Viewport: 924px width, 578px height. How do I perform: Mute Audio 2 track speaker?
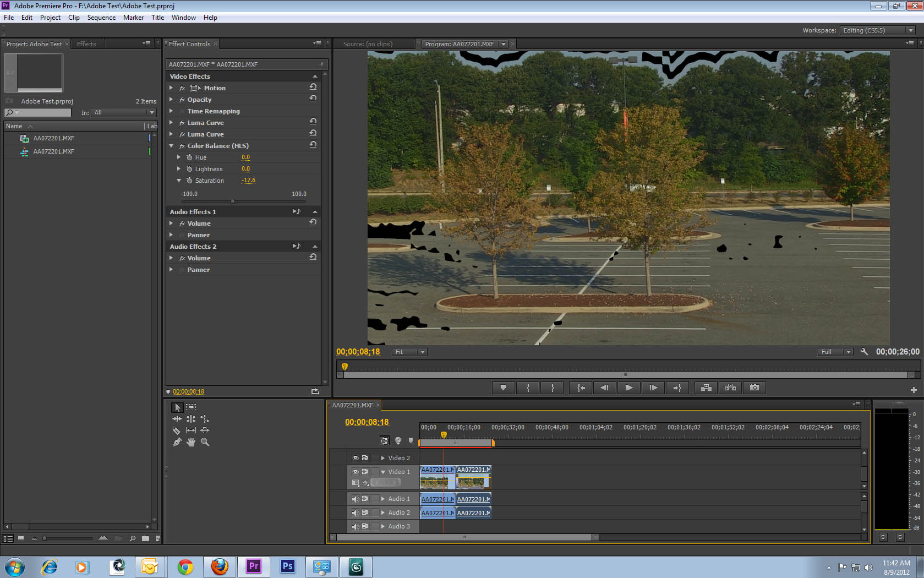[356, 512]
